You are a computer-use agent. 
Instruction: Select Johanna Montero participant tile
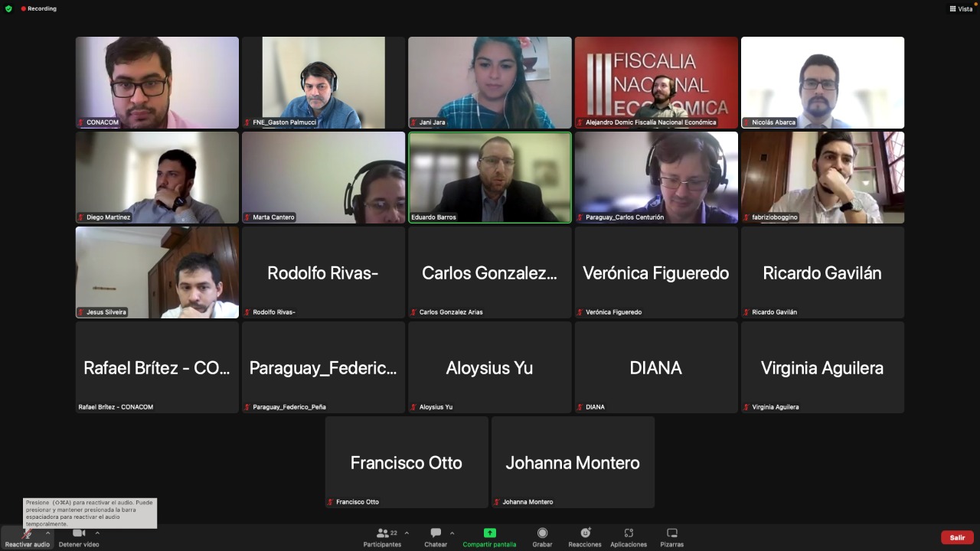point(573,462)
